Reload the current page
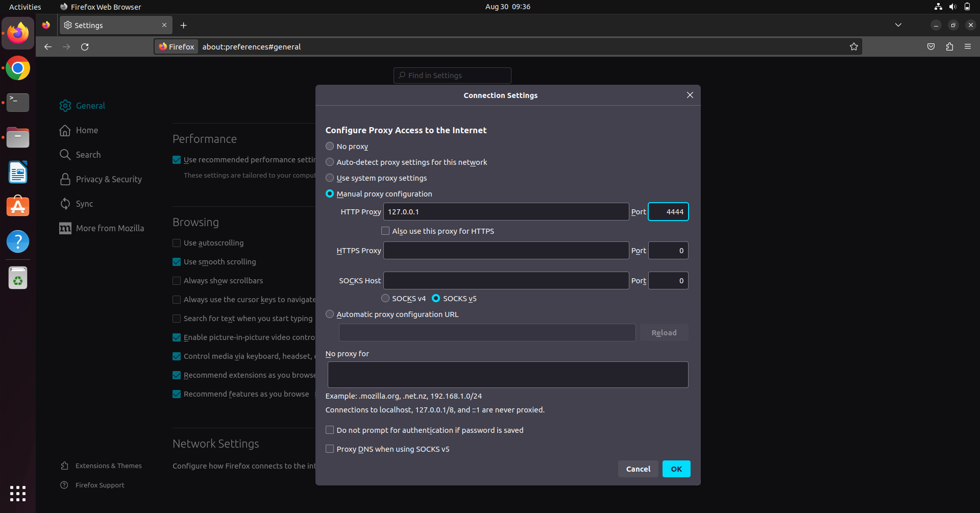This screenshot has height=513, width=980. [85, 46]
